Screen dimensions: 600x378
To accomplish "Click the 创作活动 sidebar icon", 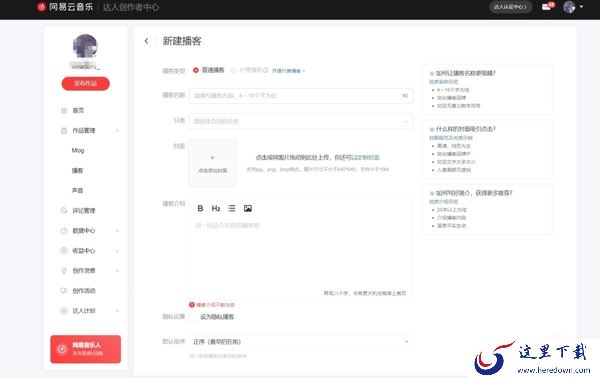I will [x=64, y=291].
